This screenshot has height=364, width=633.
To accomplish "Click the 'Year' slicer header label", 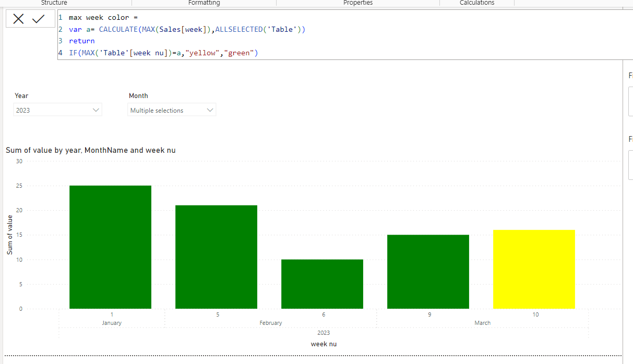I will pyautogui.click(x=21, y=95).
